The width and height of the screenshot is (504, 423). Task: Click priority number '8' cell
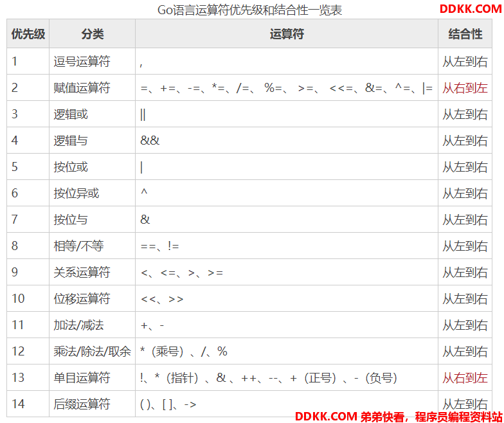pos(28,246)
